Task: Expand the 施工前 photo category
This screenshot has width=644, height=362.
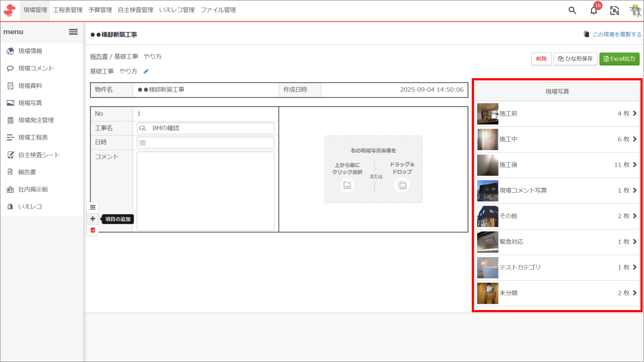Action: tap(557, 114)
